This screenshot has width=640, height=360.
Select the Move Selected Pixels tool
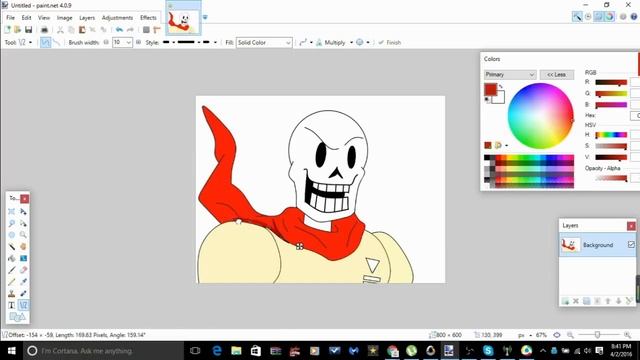pos(23,211)
